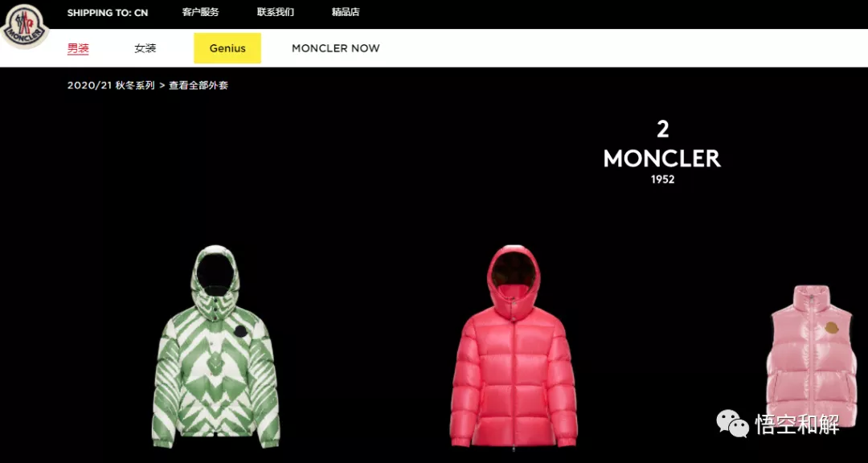View the red glossy hooded down jacket

(514, 346)
